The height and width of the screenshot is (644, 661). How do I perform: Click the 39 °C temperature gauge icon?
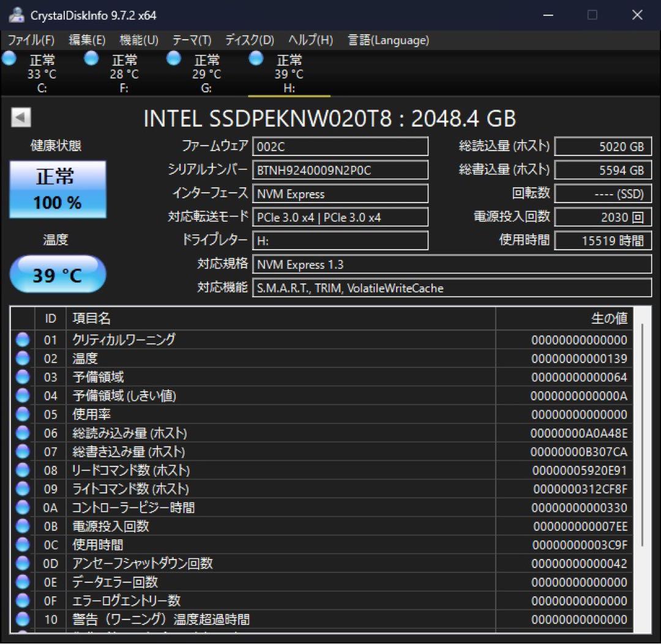pyautogui.click(x=57, y=274)
